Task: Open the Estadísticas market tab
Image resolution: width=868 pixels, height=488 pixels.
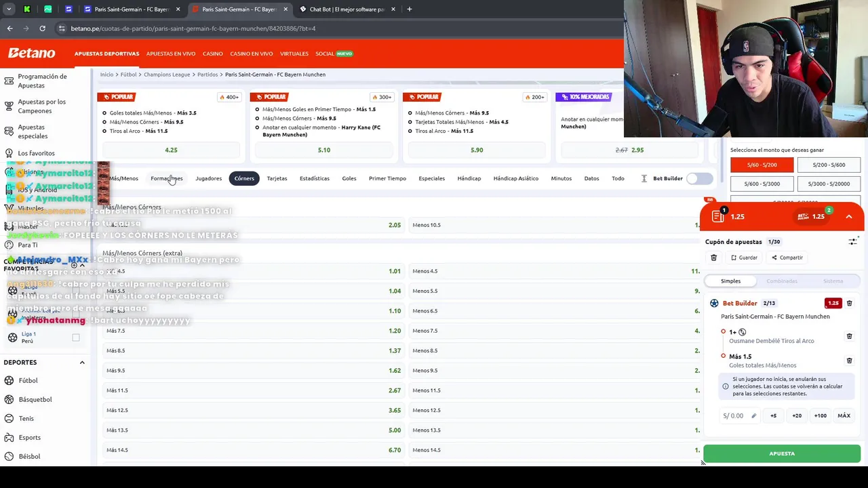Action: pos(315,178)
